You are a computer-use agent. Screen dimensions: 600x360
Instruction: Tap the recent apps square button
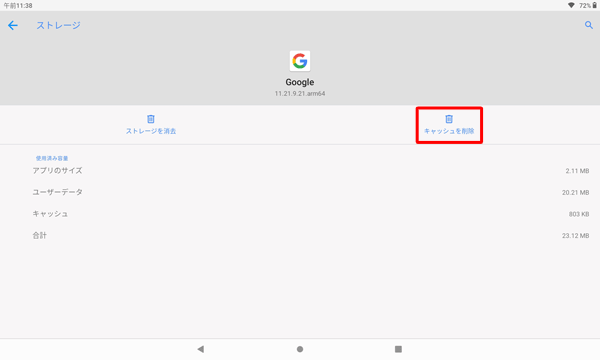[x=398, y=349]
